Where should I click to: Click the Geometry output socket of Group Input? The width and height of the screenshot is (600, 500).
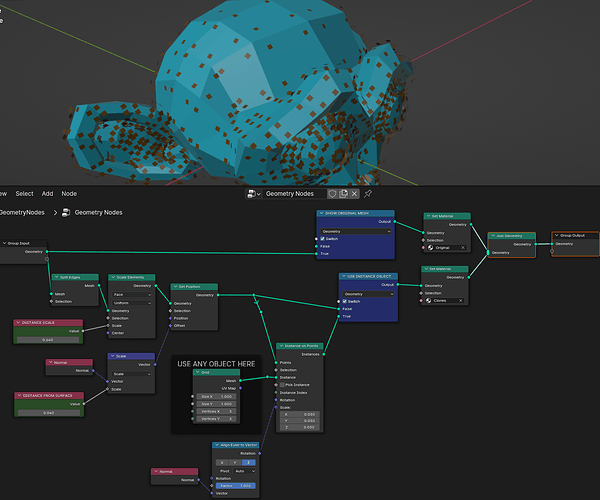tap(47, 251)
